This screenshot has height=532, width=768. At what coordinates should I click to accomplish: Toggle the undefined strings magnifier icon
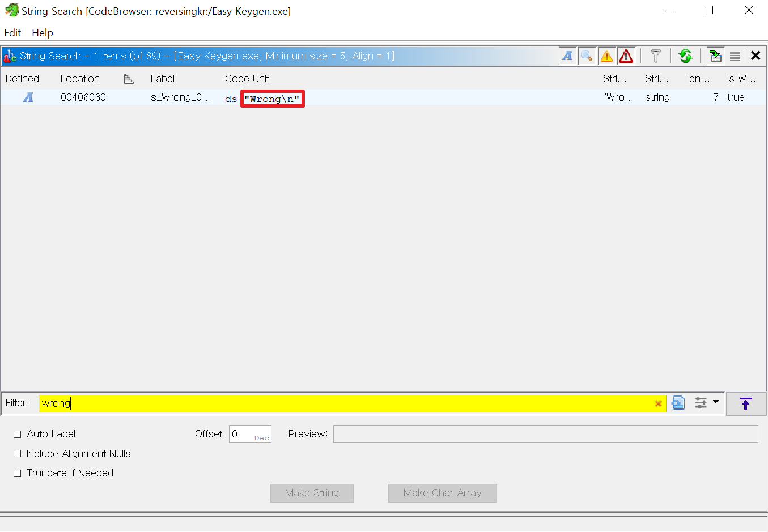pos(587,56)
